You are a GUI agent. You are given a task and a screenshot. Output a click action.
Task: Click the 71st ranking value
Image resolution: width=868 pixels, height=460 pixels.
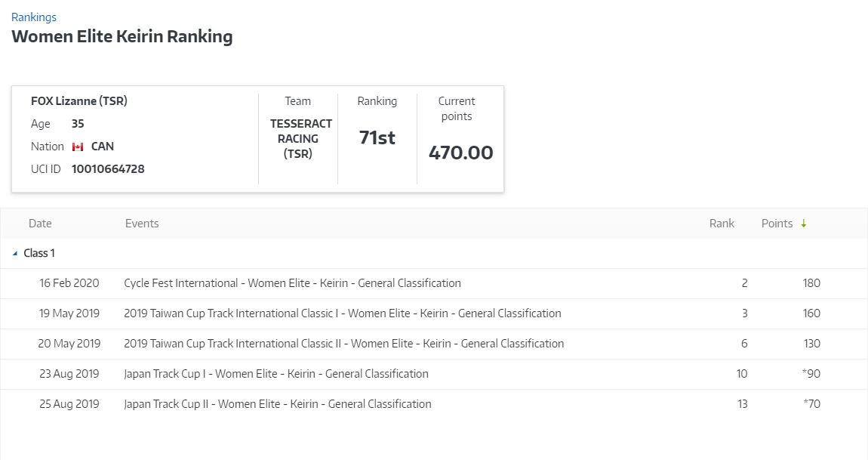[x=377, y=137]
